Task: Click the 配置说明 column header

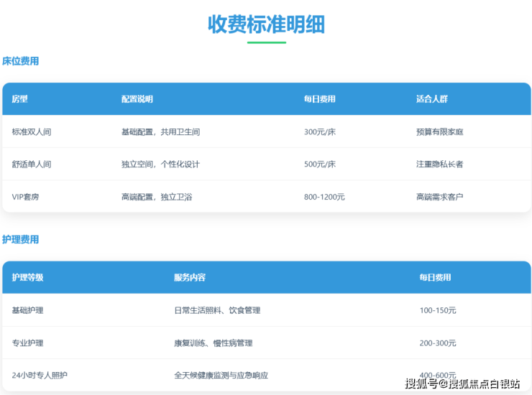Action: (137, 99)
